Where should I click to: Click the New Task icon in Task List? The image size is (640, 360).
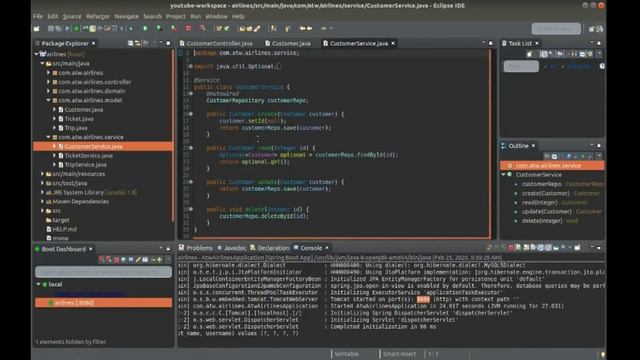pos(529,54)
